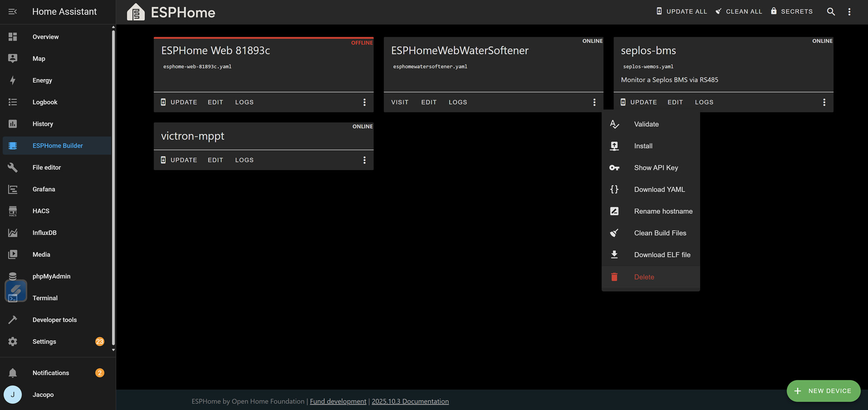The image size is (868, 410).
Task: Click VISIT on ESPHomeWebWaterSoftener card
Action: [x=400, y=102]
